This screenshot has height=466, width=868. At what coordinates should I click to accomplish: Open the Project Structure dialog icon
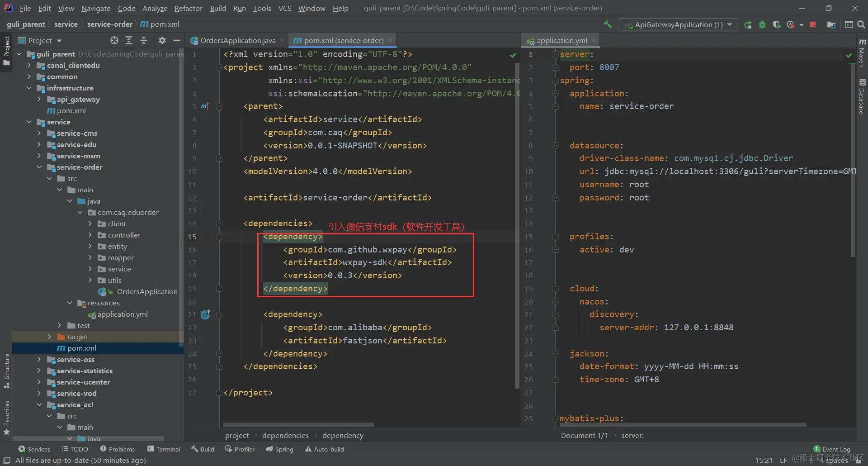(831, 25)
